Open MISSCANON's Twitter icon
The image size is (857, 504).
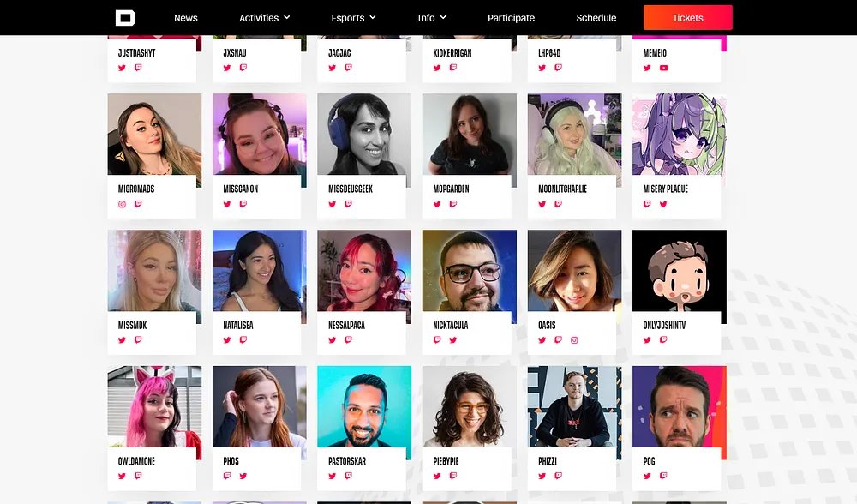(227, 204)
